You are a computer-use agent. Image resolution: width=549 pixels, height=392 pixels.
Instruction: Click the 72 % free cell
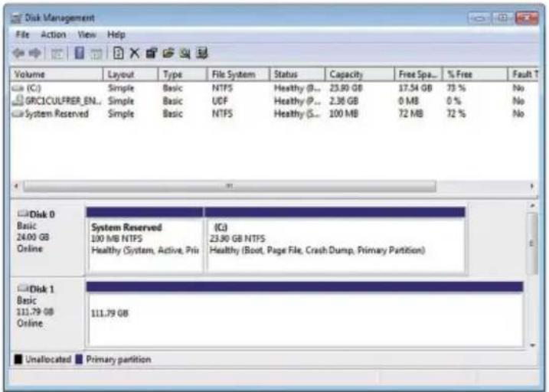click(456, 114)
